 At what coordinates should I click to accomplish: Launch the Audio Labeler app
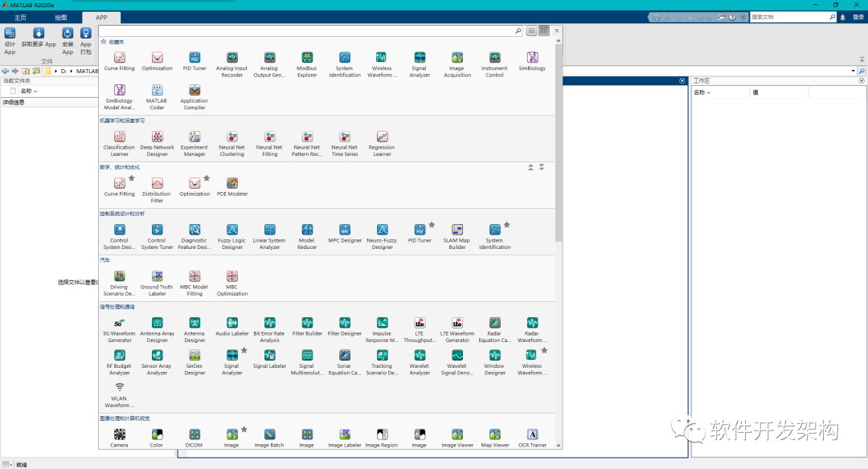(x=232, y=326)
